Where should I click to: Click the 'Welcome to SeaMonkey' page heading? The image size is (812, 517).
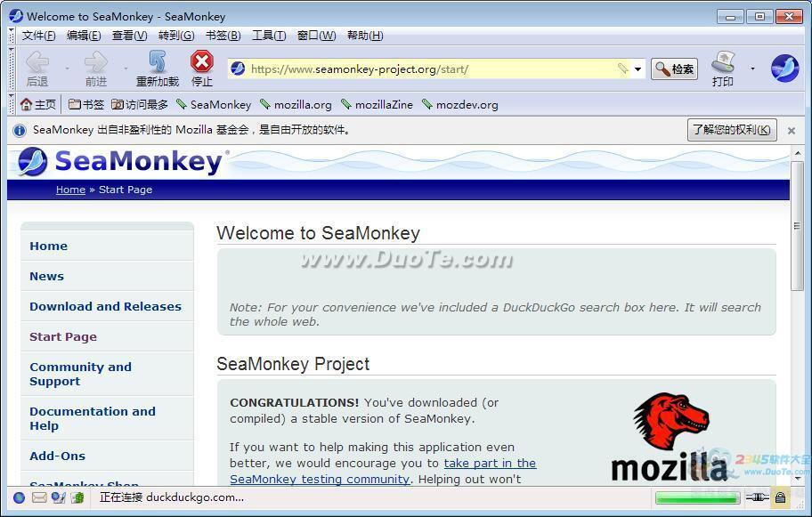click(x=318, y=233)
